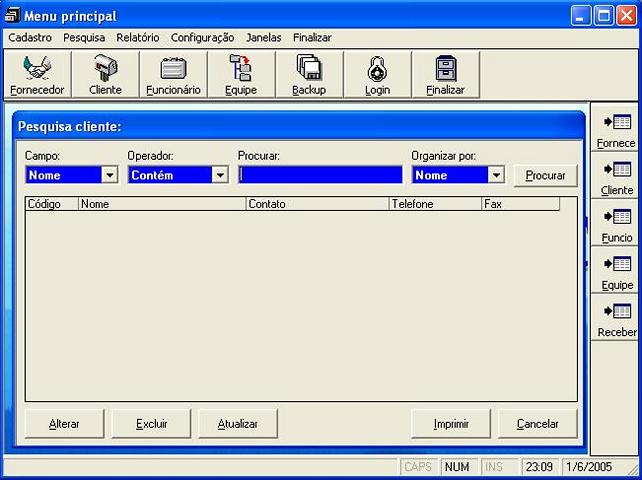Click the Excluir button
Viewport: 642px width, 480px height.
[151, 424]
